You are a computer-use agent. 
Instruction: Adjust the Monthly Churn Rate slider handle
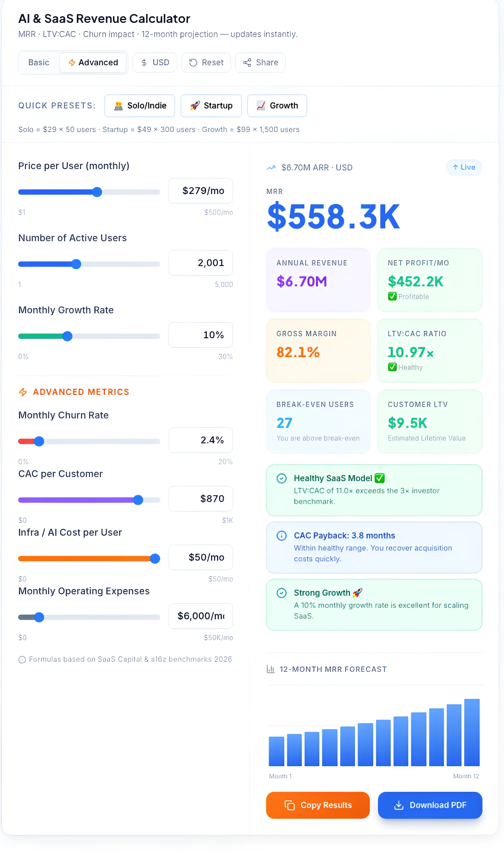point(39,441)
